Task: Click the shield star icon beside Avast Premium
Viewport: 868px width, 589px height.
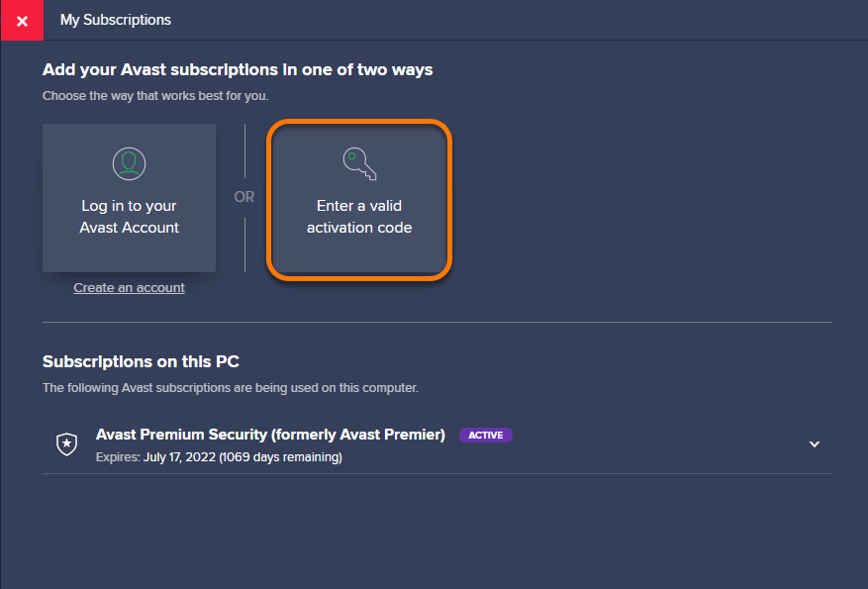Action: (x=66, y=444)
